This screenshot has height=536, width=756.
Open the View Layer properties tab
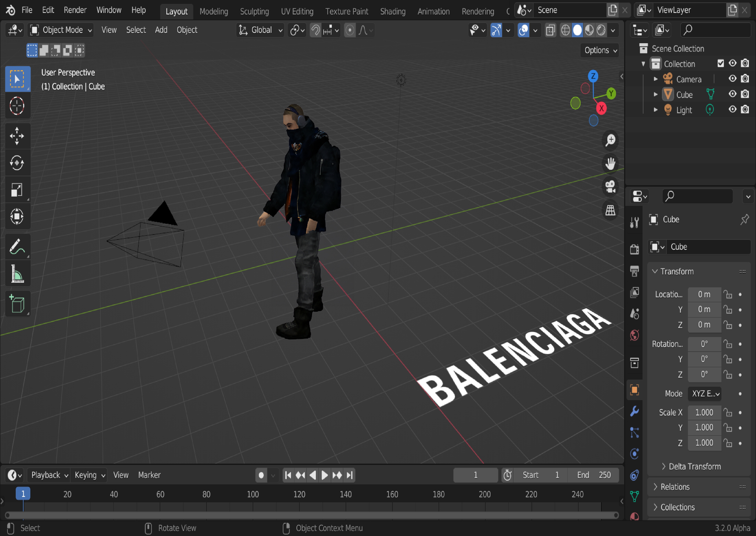coord(635,293)
